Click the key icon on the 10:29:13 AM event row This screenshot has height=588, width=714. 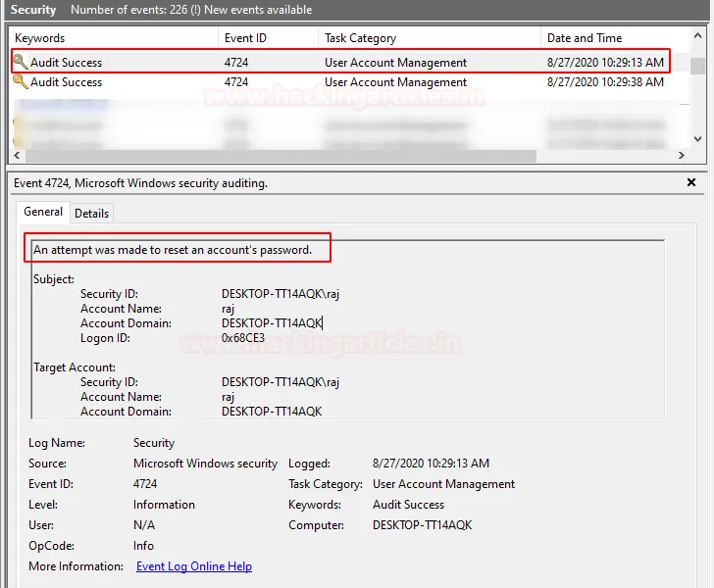pyautogui.click(x=20, y=62)
